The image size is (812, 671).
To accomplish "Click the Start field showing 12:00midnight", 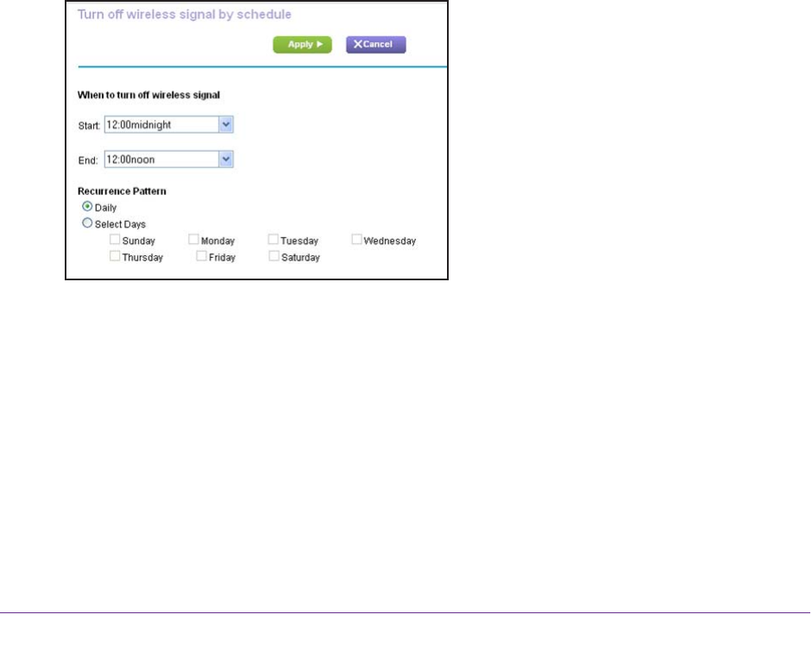I will pos(169,125).
